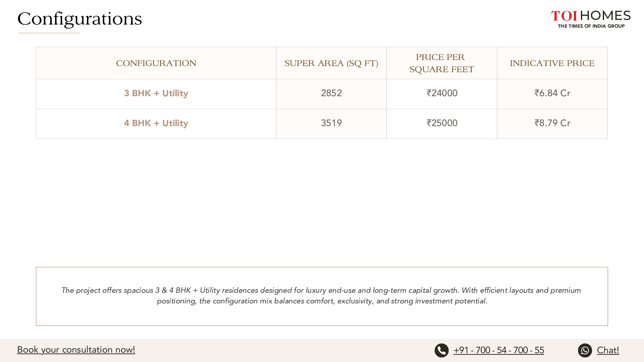
Task: Click the 2852 super area cell
Action: [x=331, y=93]
